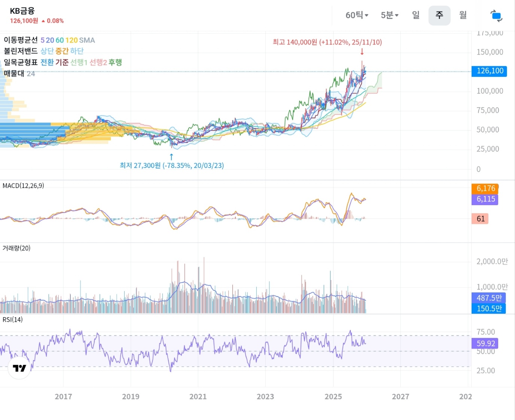Image resolution: width=515 pixels, height=420 pixels.
Task: Click the 거래량(20) volume panel label
Action: click(16, 248)
